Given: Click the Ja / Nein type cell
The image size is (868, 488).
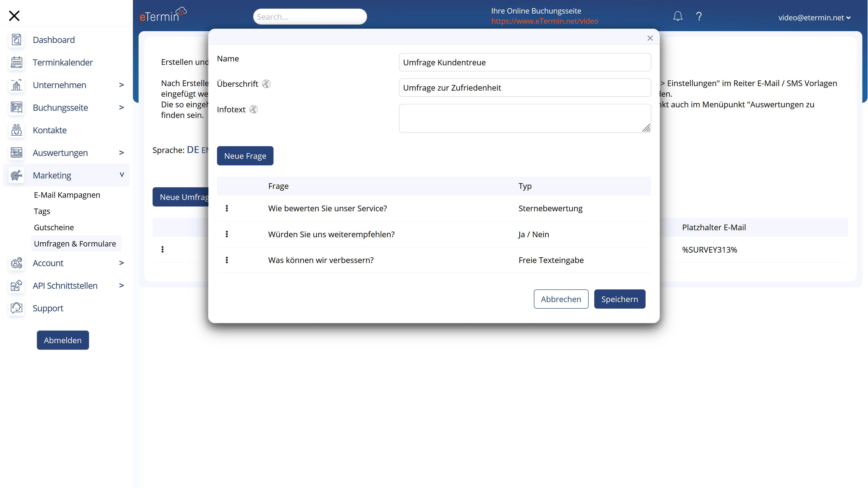Looking at the screenshot, I should pos(534,234).
